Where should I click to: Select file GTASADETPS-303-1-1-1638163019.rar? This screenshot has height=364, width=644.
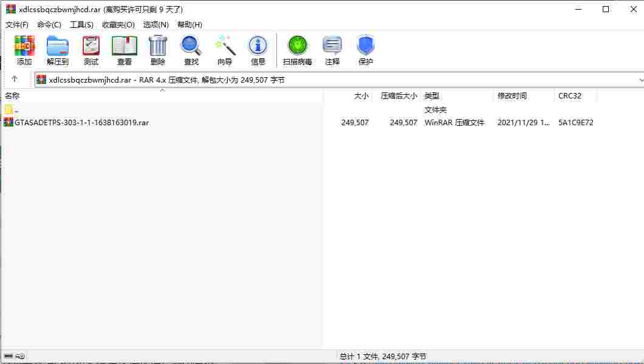(x=82, y=122)
